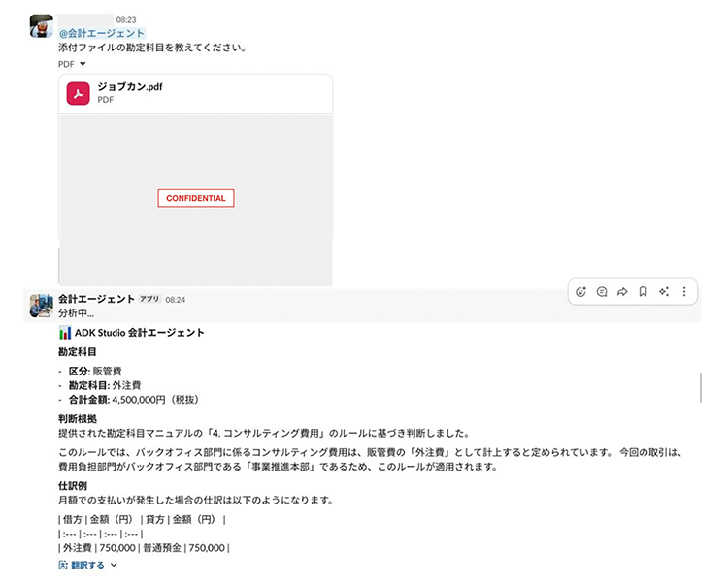Open the user avatar at 08:23 message
The width and height of the screenshot is (728, 585).
click(x=42, y=26)
